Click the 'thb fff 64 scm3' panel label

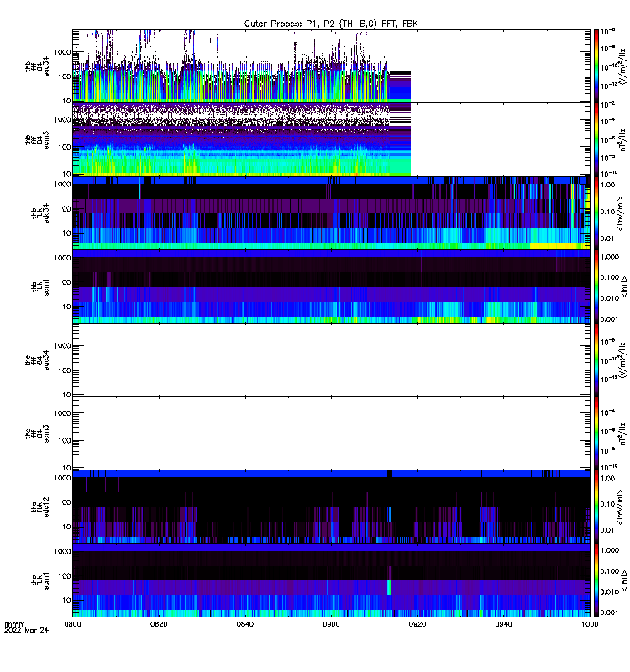coord(37,140)
